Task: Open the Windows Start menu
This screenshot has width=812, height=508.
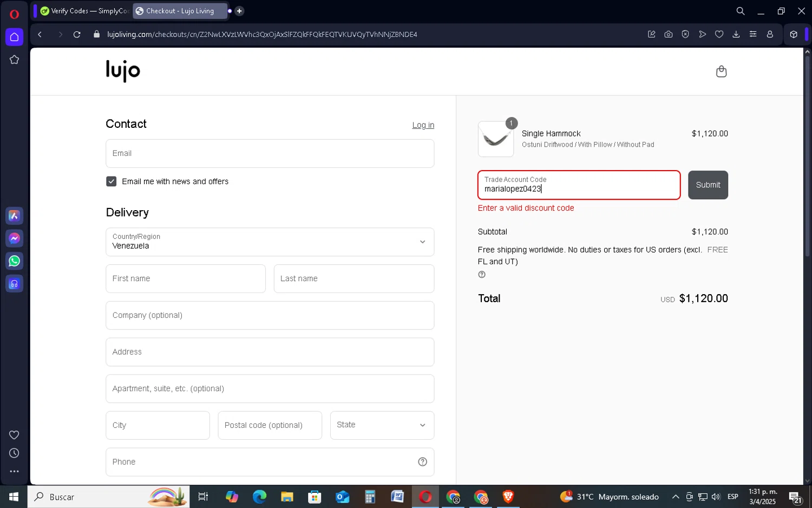Action: point(14,497)
